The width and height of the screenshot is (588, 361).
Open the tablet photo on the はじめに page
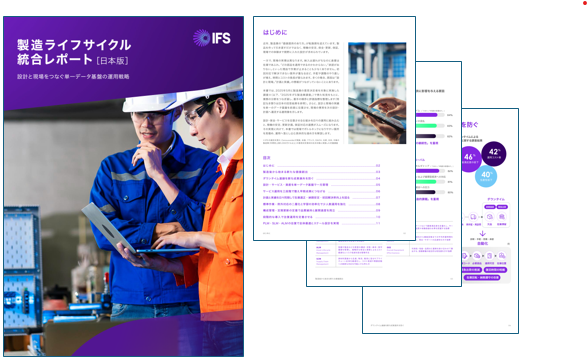(377, 93)
